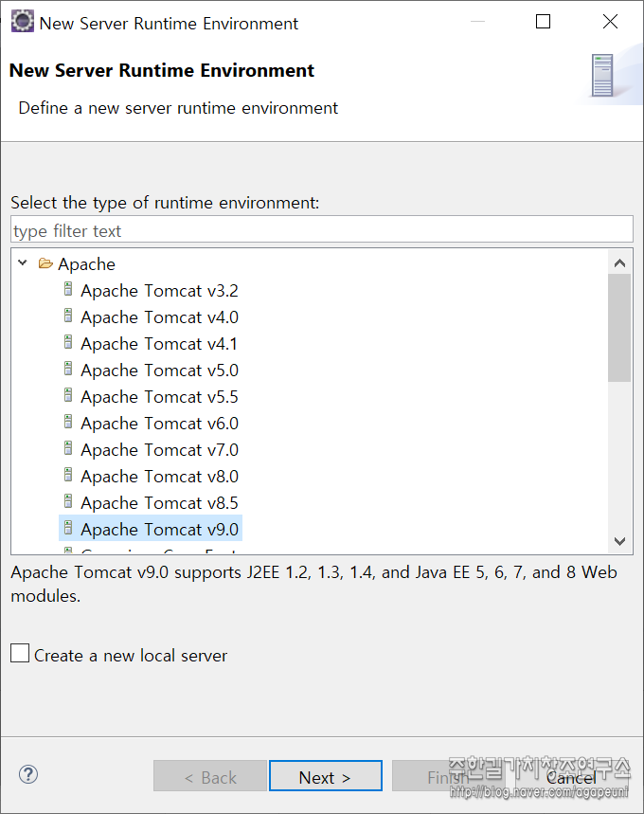Click the list scrollbar up arrow
The width and height of the screenshot is (644, 814).
point(619,263)
